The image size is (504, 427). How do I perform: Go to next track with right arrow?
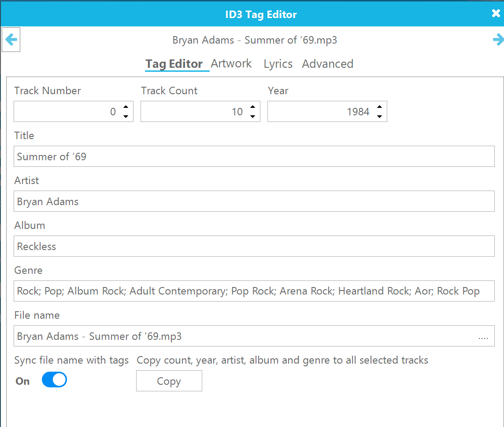498,40
